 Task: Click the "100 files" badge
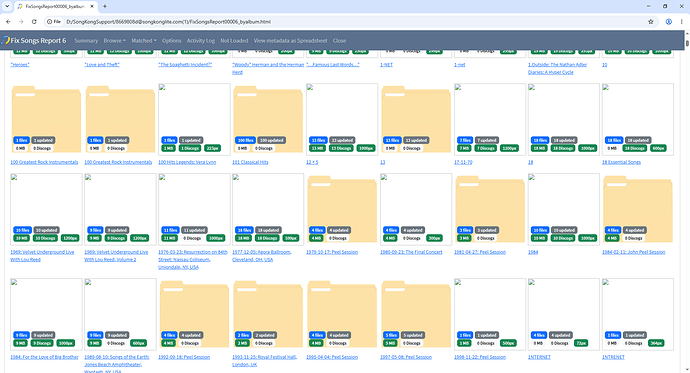click(x=245, y=140)
